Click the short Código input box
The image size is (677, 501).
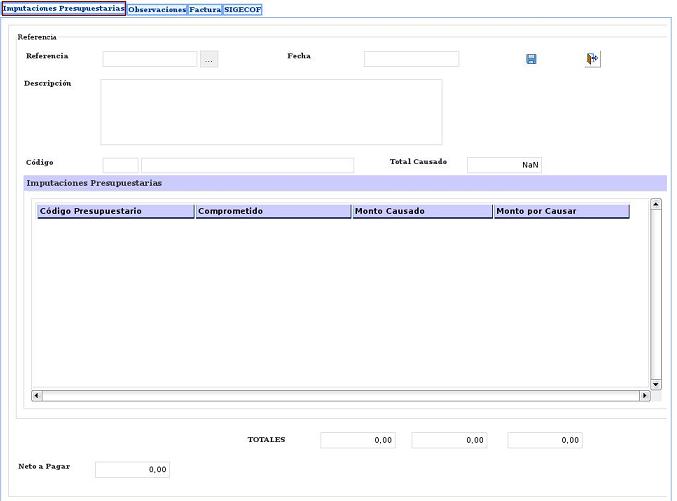click(120, 165)
